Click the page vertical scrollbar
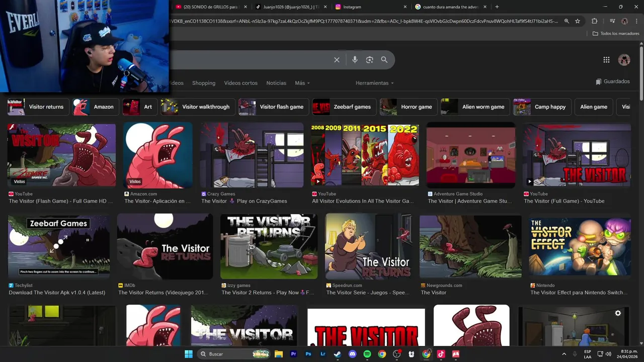Viewport: 644px width, 362px height. (641, 73)
